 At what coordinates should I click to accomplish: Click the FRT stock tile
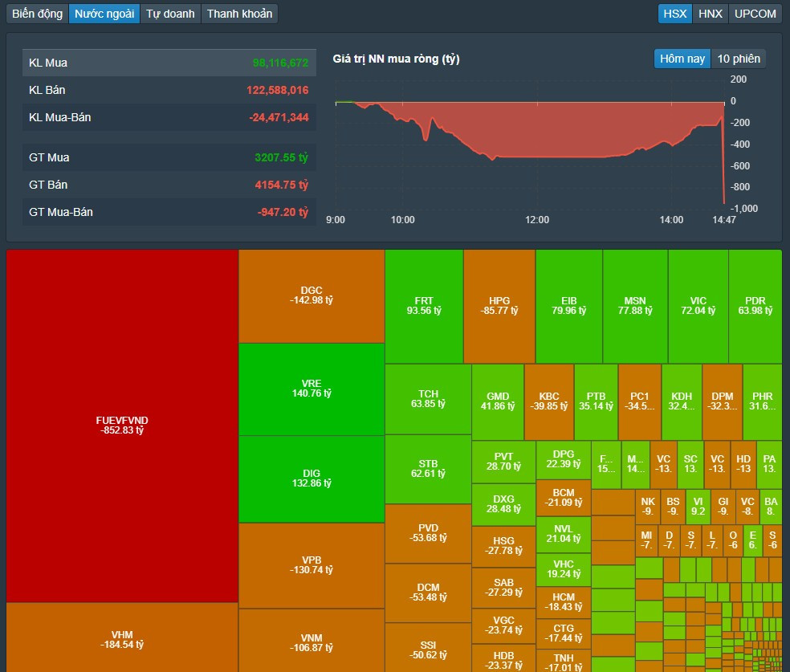click(x=423, y=306)
